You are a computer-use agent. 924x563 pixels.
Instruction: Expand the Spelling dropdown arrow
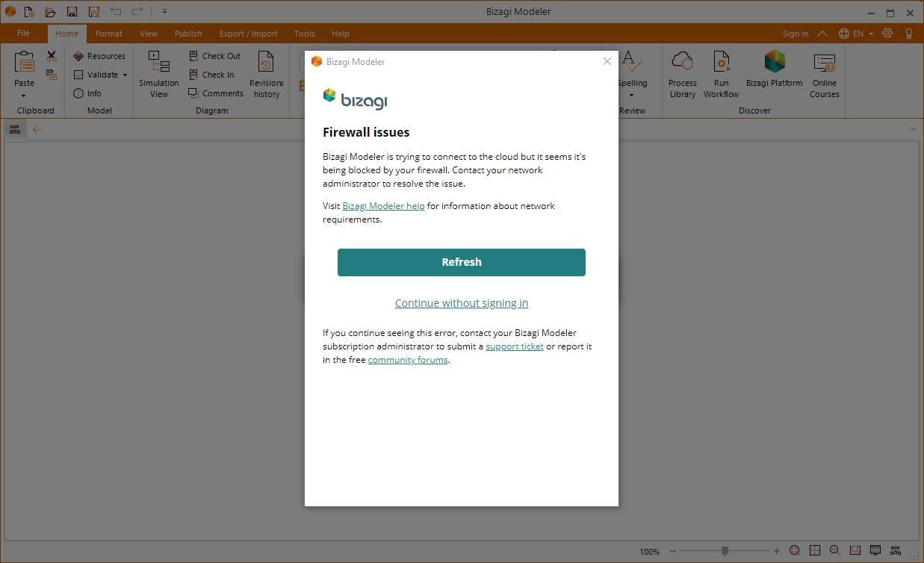631,95
